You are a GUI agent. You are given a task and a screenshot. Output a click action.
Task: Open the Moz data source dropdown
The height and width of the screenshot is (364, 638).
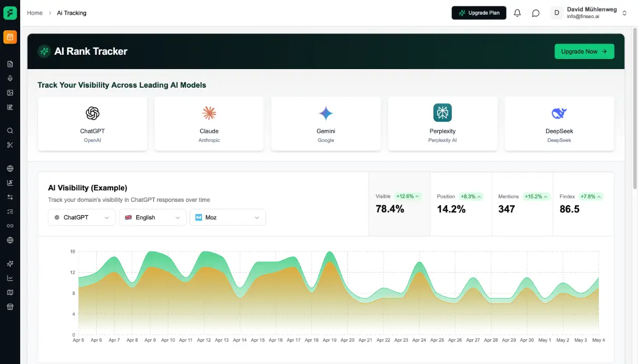point(228,217)
